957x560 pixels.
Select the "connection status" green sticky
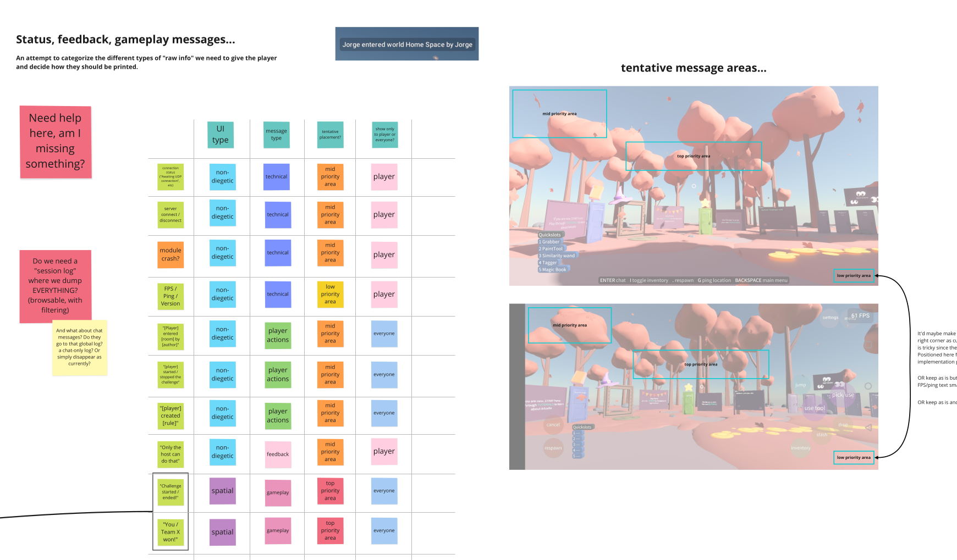[x=170, y=177]
